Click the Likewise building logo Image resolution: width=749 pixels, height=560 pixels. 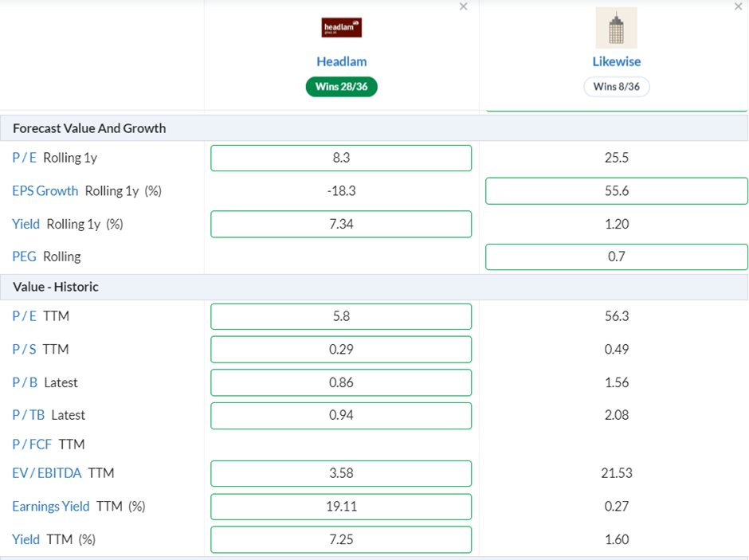(x=616, y=28)
